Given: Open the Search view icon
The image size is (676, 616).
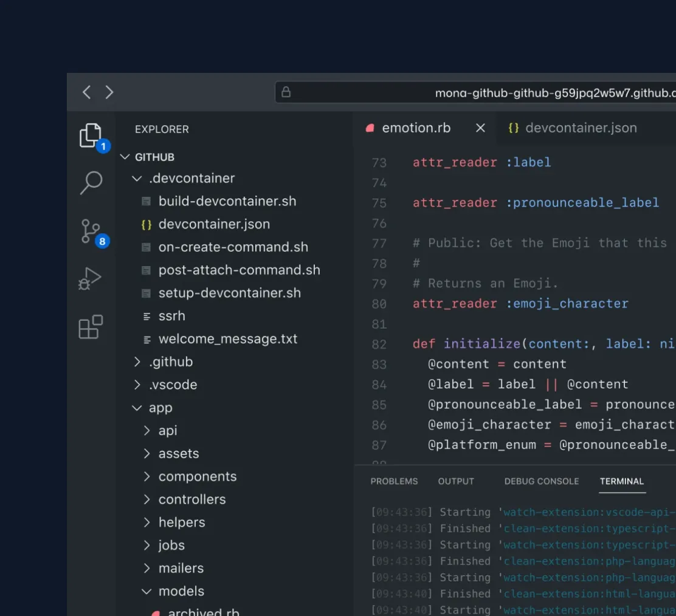Looking at the screenshot, I should coord(91,182).
